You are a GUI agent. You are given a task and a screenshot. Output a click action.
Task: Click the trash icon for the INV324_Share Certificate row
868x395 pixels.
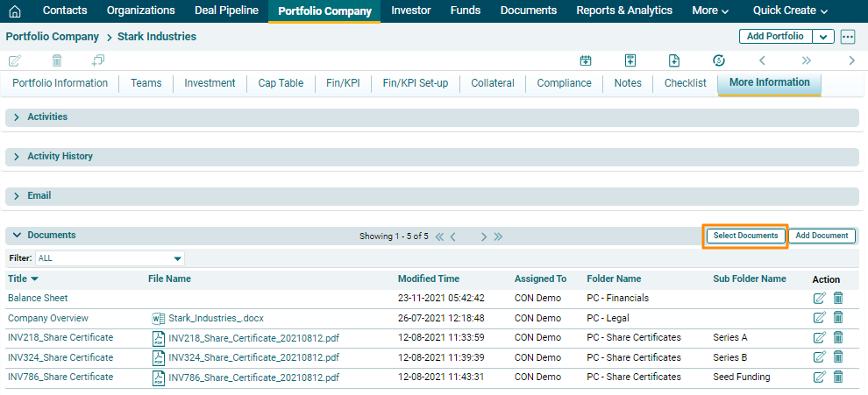[838, 357]
